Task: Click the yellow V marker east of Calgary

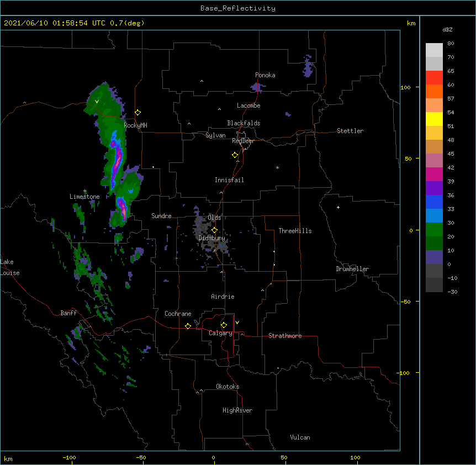Action: [237, 323]
